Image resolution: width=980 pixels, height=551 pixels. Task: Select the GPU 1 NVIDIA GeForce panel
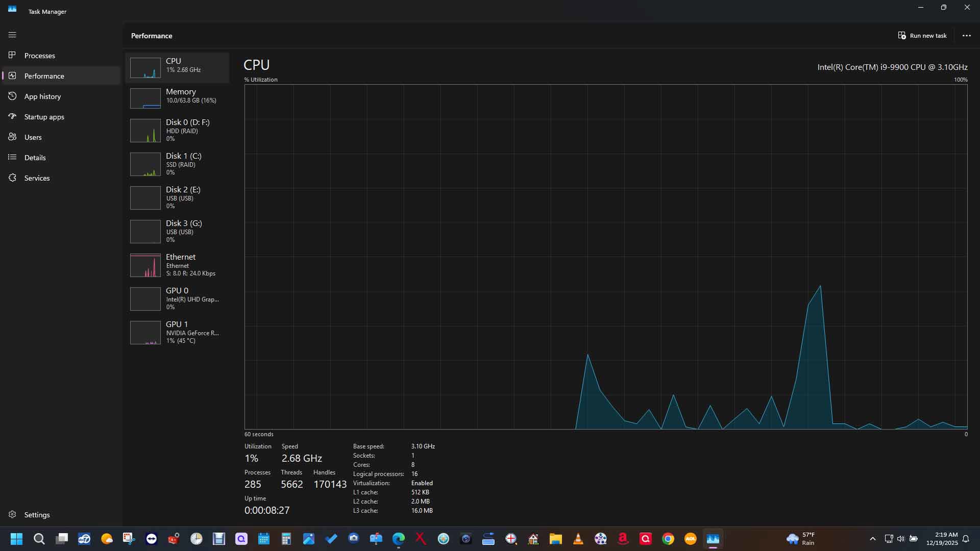177,332
